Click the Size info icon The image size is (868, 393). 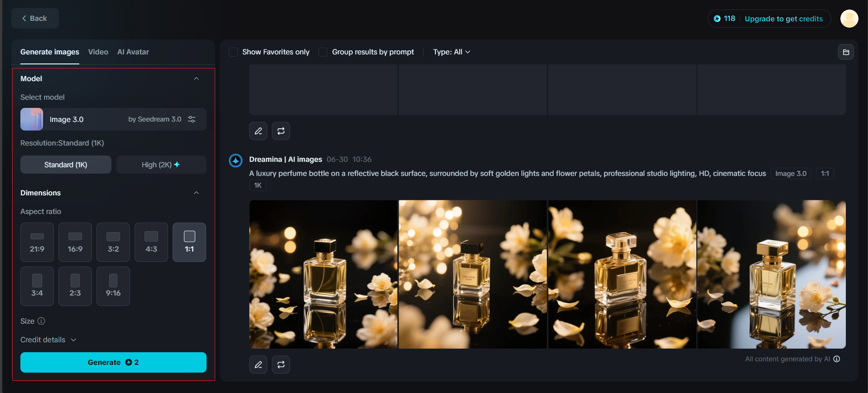tap(41, 321)
